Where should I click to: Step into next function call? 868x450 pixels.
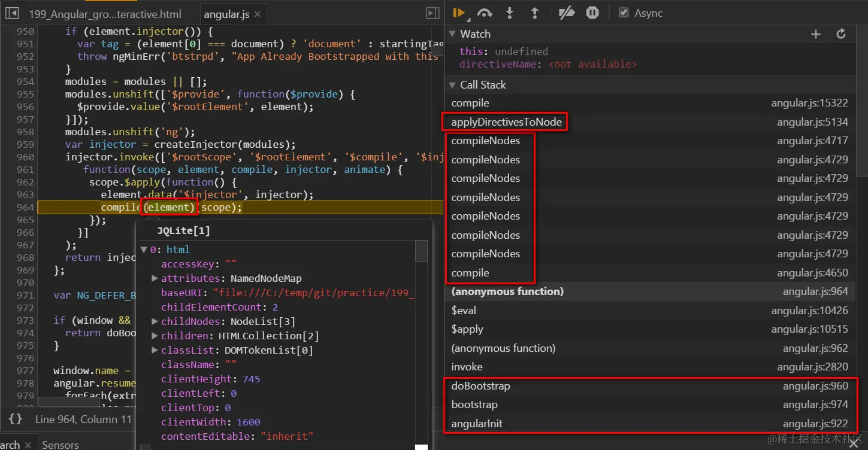[510, 13]
